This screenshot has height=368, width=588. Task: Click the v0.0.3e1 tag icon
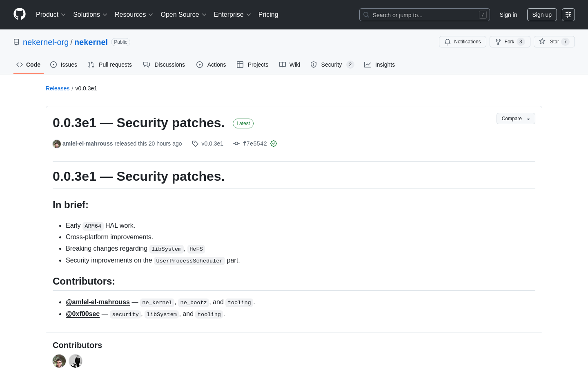(x=195, y=144)
